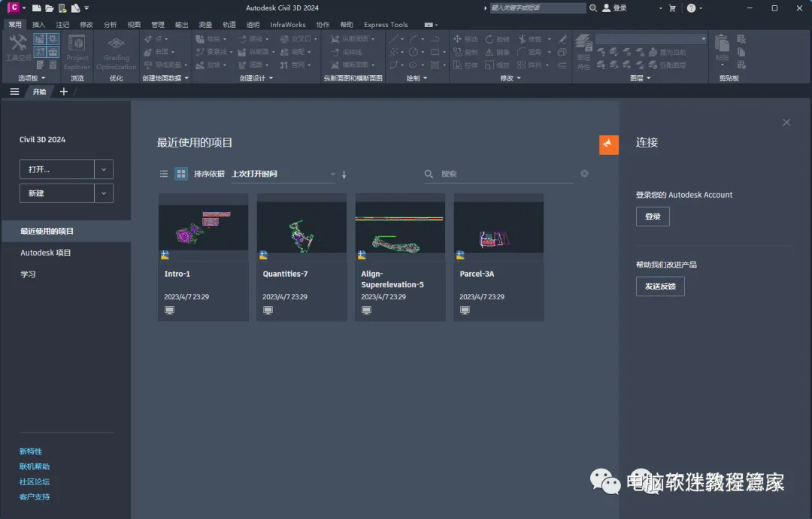The height and width of the screenshot is (519, 812).
Task: Click the 置为当前 Make Current layer tool
Action: 667,52
